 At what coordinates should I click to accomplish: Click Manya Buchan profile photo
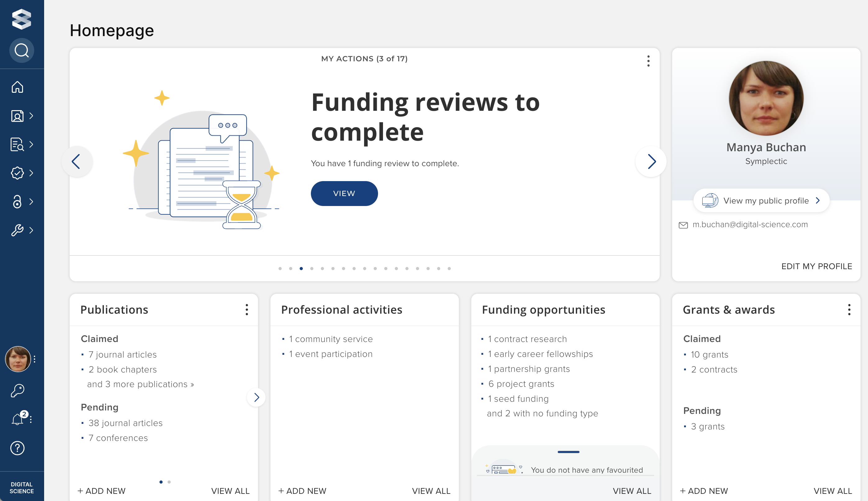click(x=766, y=98)
